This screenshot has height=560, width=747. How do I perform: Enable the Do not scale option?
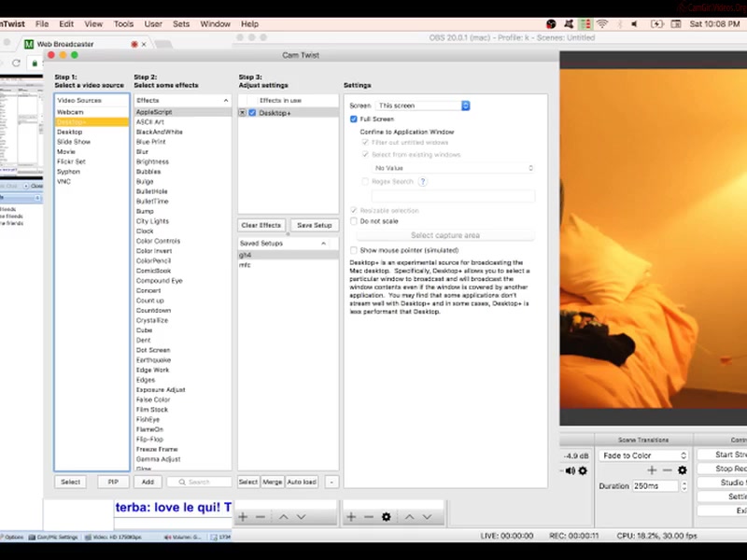click(353, 221)
